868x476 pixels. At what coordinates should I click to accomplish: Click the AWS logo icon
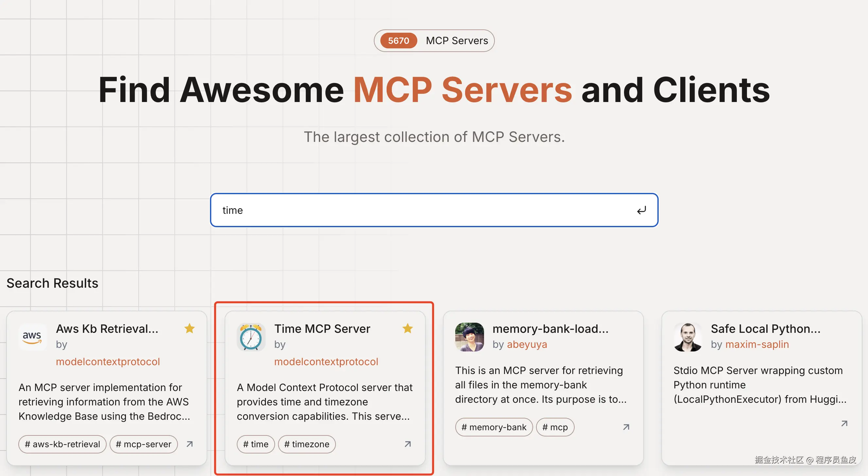click(32, 337)
